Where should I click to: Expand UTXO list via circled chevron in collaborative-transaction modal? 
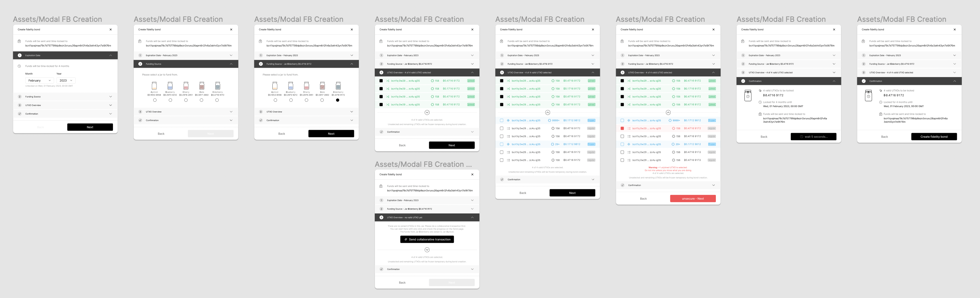(427, 250)
